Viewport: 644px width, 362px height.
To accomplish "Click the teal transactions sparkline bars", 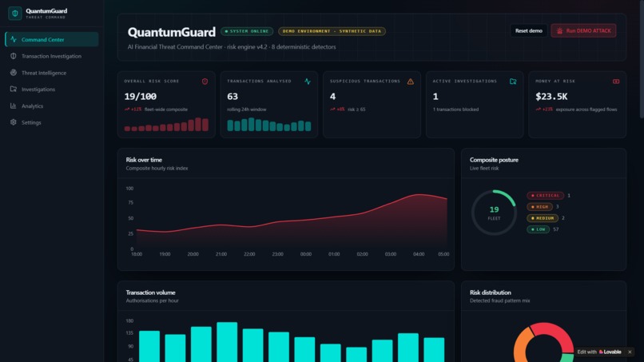I will pyautogui.click(x=269, y=125).
